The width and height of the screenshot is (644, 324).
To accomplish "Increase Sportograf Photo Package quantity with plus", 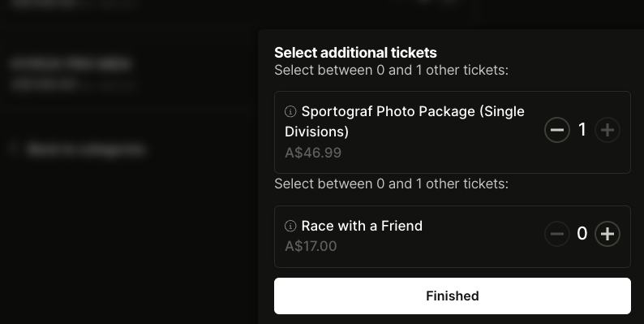I will click(x=608, y=130).
